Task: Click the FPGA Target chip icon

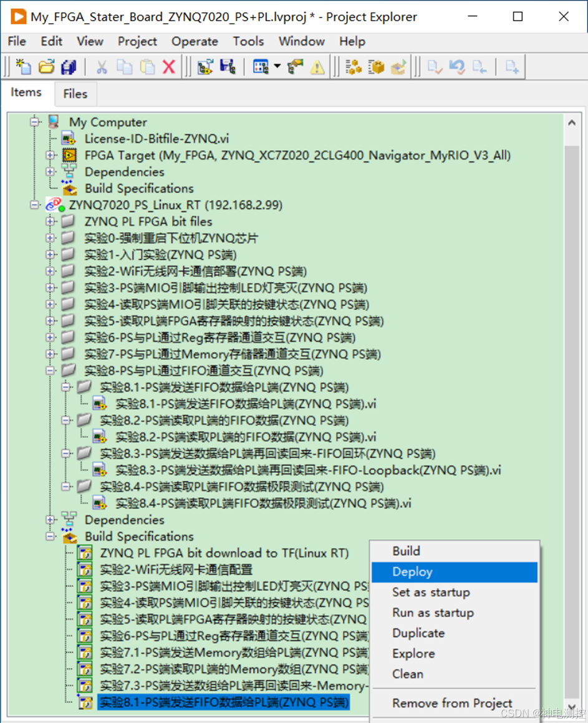Action: 69,155
